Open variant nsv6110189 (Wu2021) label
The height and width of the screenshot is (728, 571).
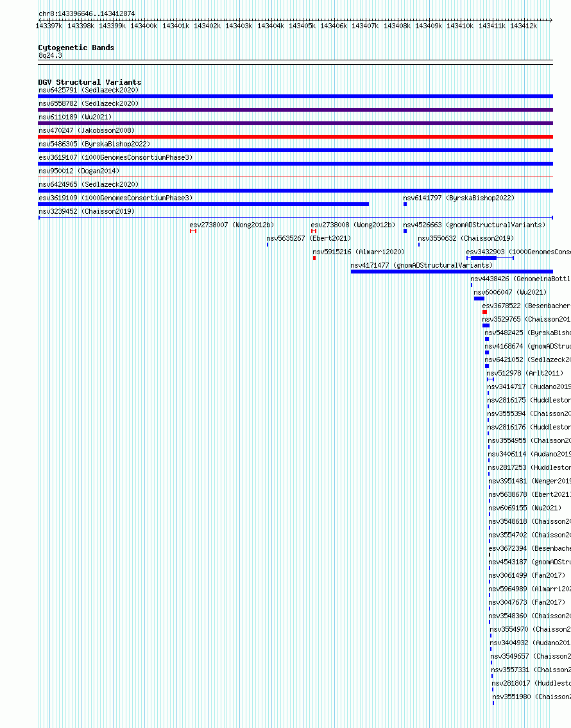click(75, 117)
